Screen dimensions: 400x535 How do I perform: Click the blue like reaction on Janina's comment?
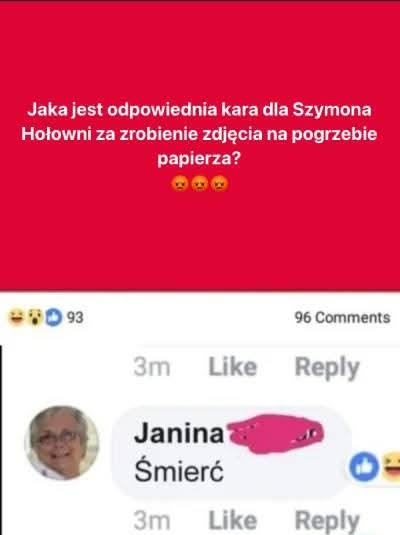tap(364, 466)
